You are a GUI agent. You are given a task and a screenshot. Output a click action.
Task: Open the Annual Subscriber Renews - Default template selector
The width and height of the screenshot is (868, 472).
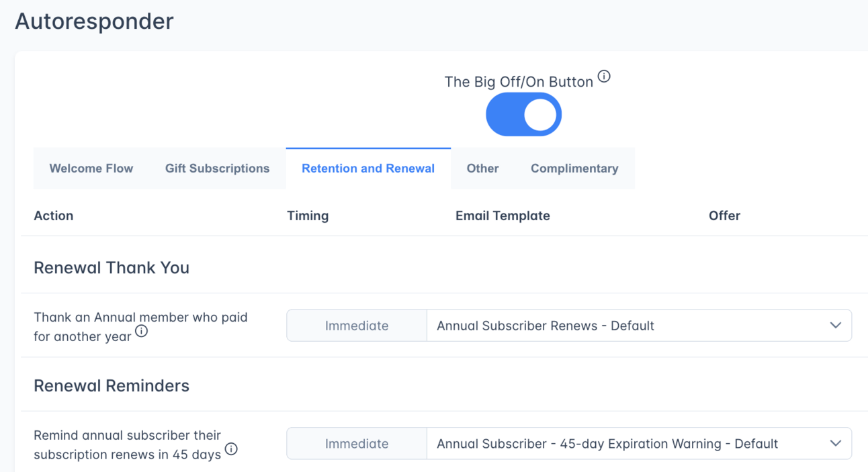pyautogui.click(x=638, y=325)
